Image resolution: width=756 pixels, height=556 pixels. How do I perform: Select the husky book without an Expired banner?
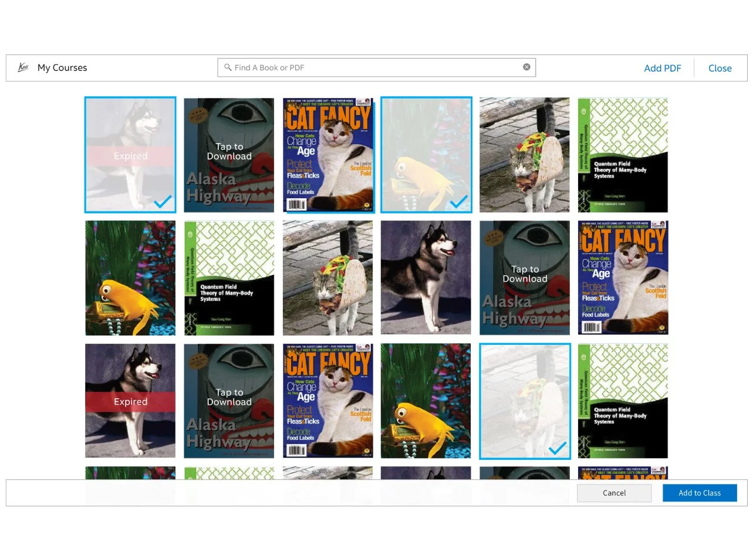point(426,278)
